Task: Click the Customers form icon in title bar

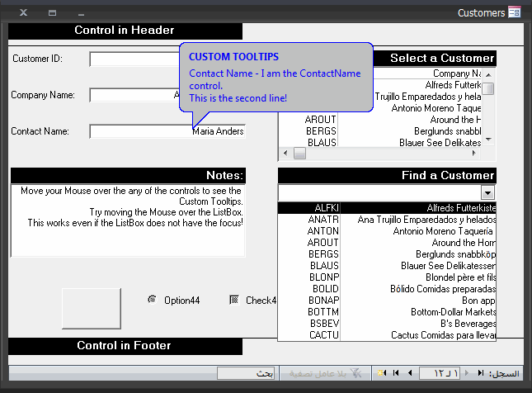Action: coord(515,12)
